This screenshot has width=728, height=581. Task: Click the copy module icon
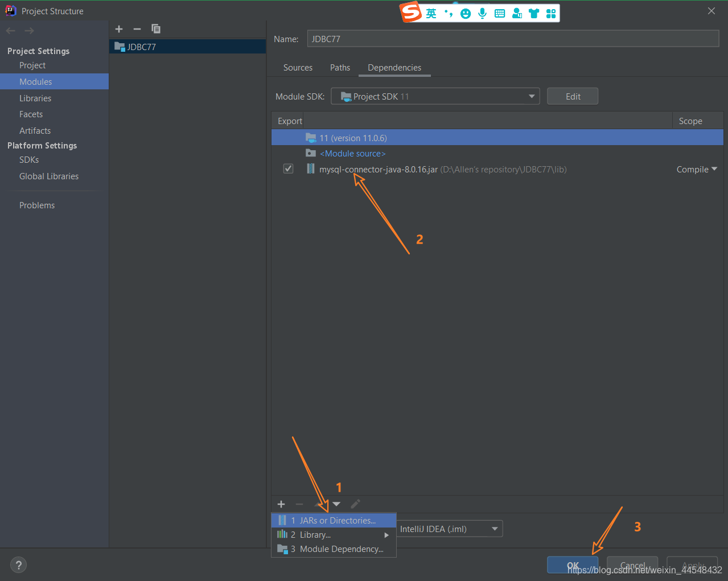click(156, 29)
